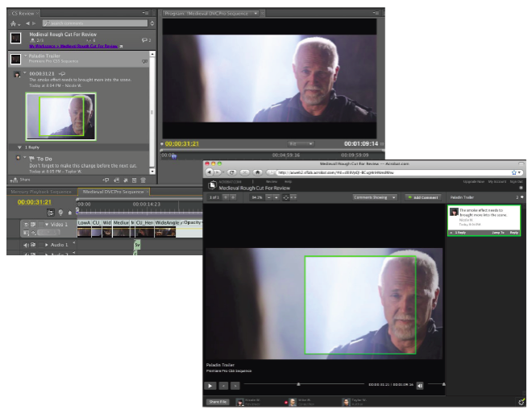Image resolution: width=532 pixels, height=418 pixels.
Task: Click the pin icon left of the page icon
Action: click(126, 180)
